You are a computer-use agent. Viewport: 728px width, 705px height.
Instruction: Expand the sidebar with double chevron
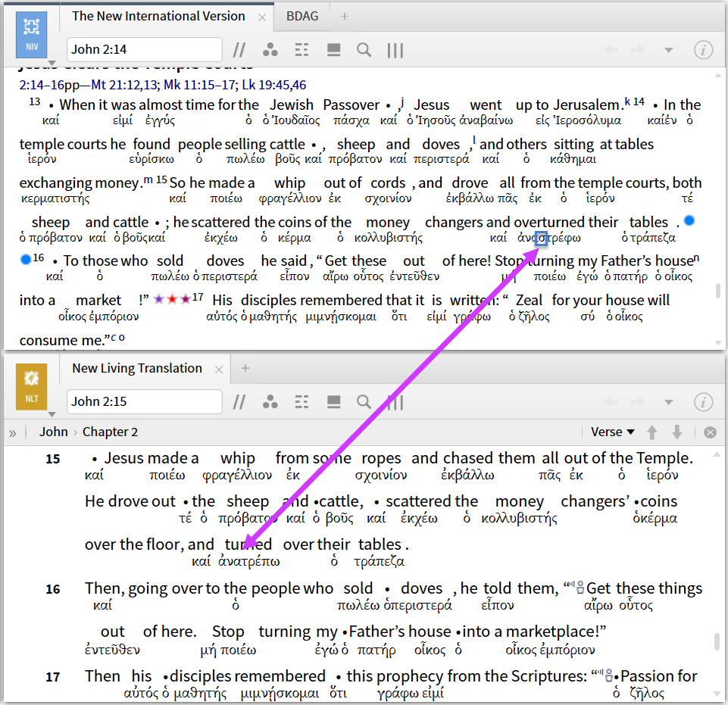[x=13, y=433]
